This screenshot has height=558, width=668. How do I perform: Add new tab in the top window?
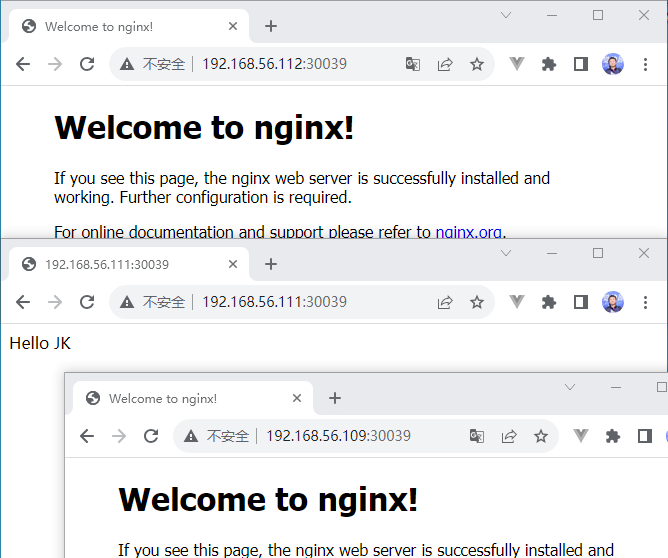(x=271, y=26)
